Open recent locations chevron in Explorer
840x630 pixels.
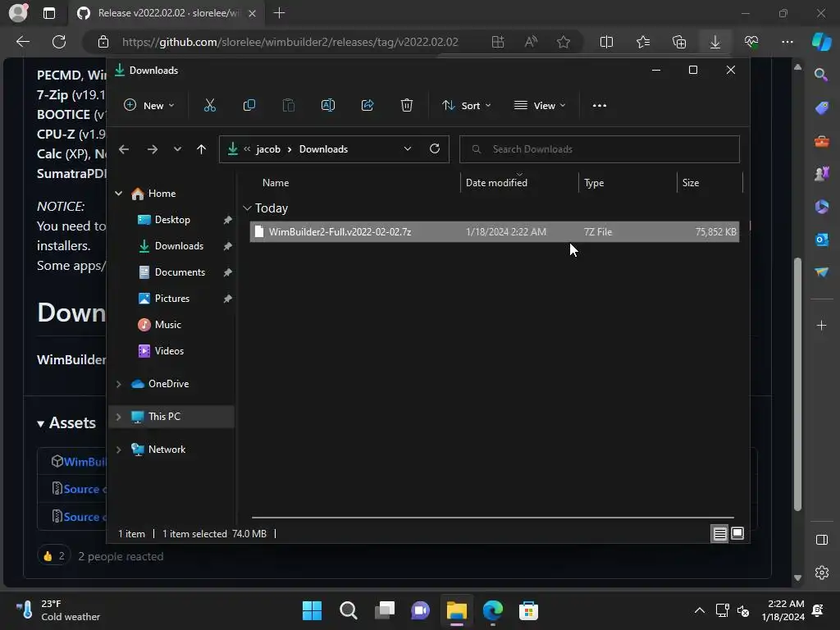coord(177,149)
